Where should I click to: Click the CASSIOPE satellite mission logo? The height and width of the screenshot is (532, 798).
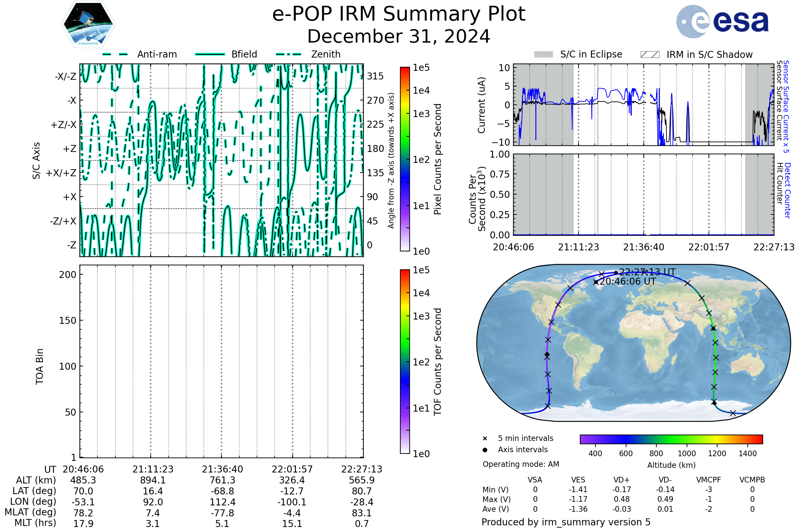(88, 24)
